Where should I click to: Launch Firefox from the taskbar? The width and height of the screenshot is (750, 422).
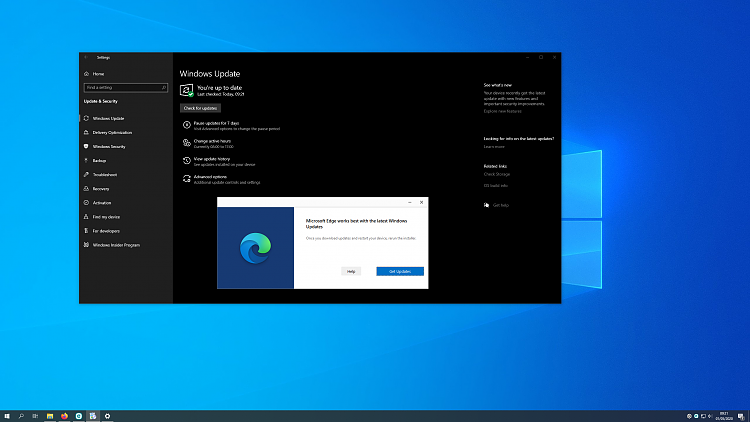(64, 416)
